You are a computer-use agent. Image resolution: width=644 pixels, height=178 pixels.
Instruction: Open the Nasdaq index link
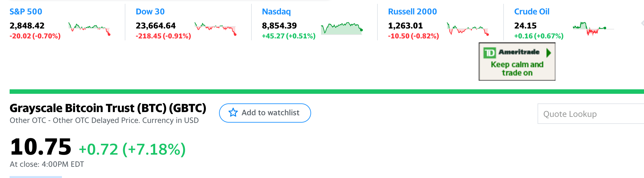click(x=276, y=12)
